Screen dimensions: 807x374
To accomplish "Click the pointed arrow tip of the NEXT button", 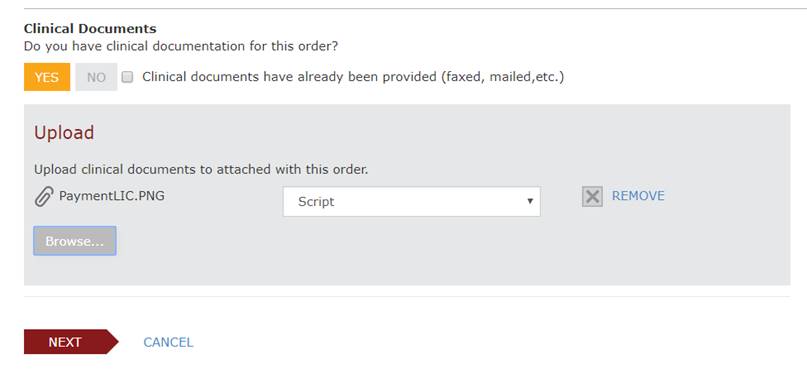I will click(x=113, y=342).
